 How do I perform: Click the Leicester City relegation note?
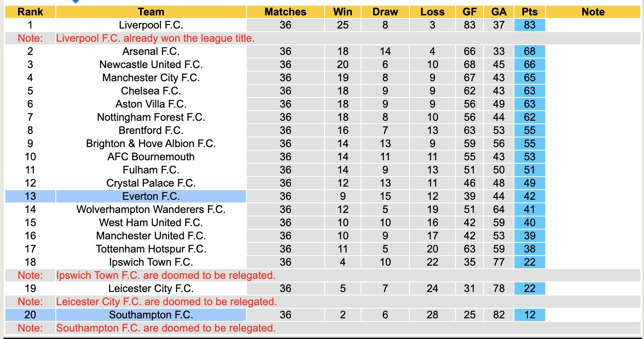tap(166, 302)
